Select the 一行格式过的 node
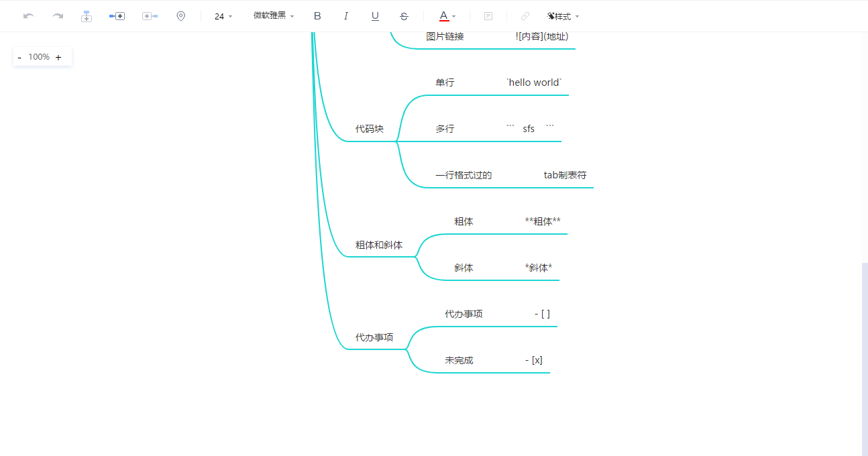The width and height of the screenshot is (868, 456). point(464,175)
